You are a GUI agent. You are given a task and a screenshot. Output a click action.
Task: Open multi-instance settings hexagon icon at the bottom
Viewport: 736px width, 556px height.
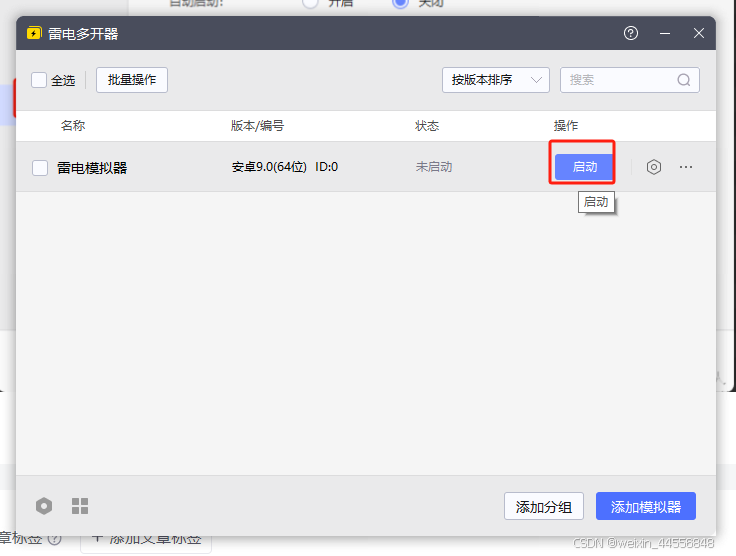[44, 506]
